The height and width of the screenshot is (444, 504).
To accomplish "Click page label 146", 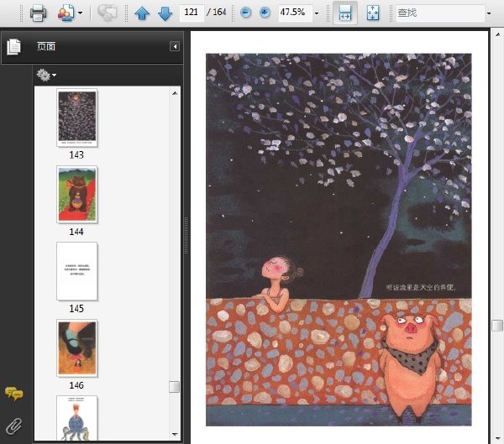I will [x=76, y=385].
